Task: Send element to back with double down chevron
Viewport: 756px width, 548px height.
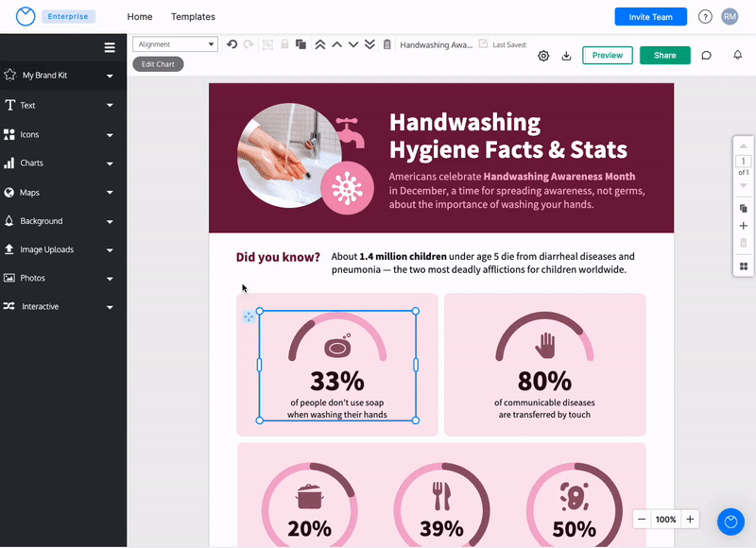Action: click(x=369, y=44)
